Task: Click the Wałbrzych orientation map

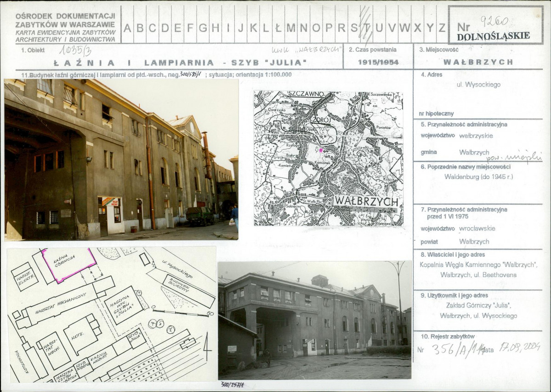Action: pos(329,159)
